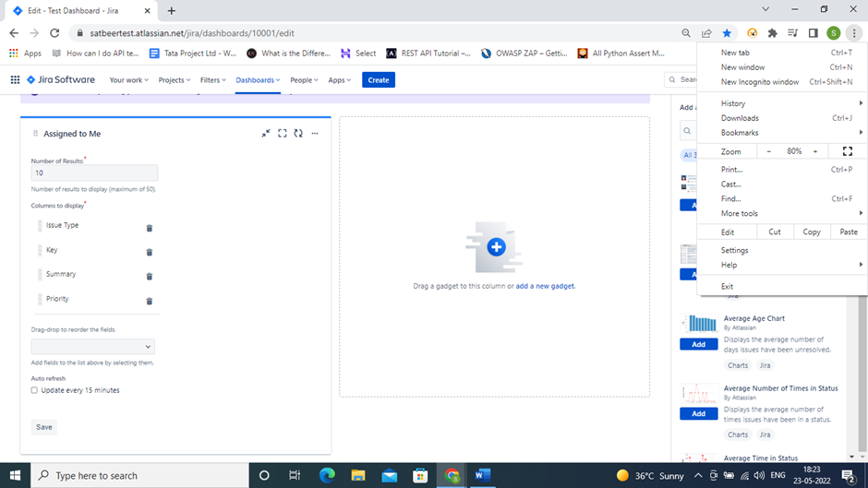Click the large plus gadget placeholder icon
This screenshot has height=488, width=868.
pos(496,246)
